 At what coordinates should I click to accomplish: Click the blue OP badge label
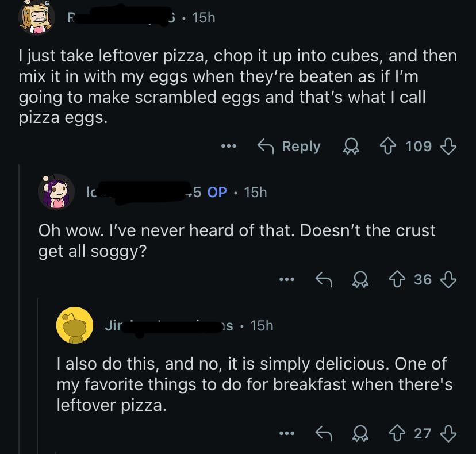(x=216, y=192)
